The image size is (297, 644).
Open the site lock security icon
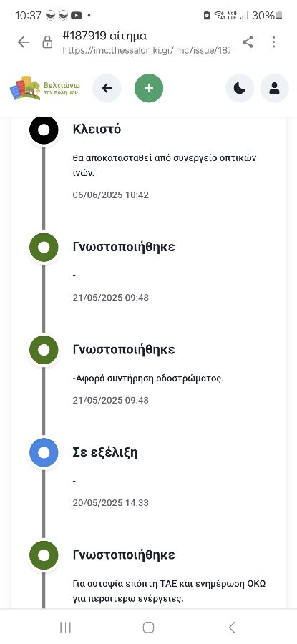pyautogui.click(x=48, y=42)
